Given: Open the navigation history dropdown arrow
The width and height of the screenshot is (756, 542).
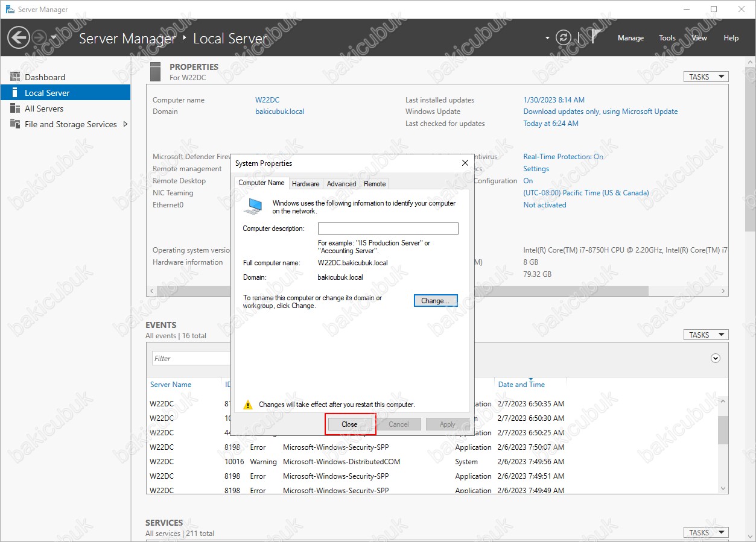Looking at the screenshot, I should pyautogui.click(x=54, y=38).
